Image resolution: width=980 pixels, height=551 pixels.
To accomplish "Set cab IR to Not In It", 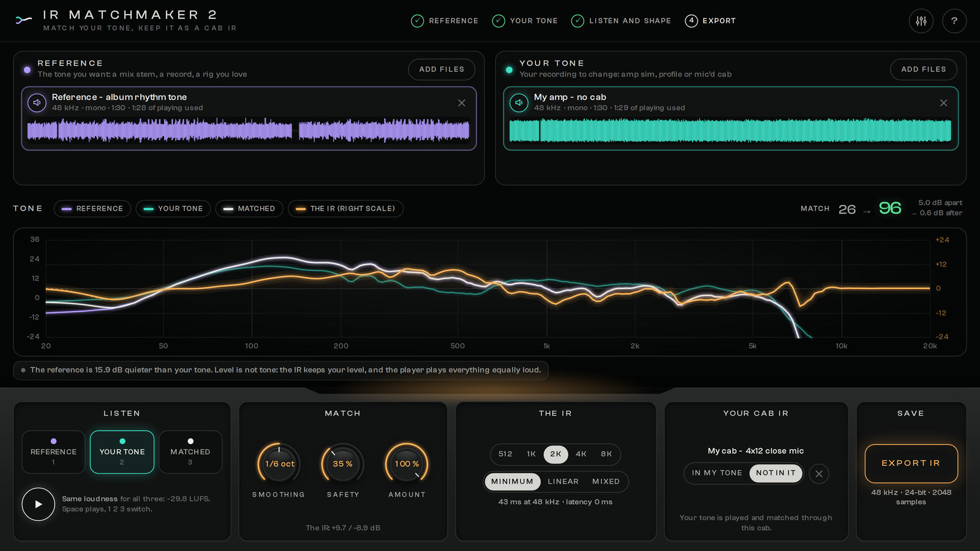I will pyautogui.click(x=775, y=473).
